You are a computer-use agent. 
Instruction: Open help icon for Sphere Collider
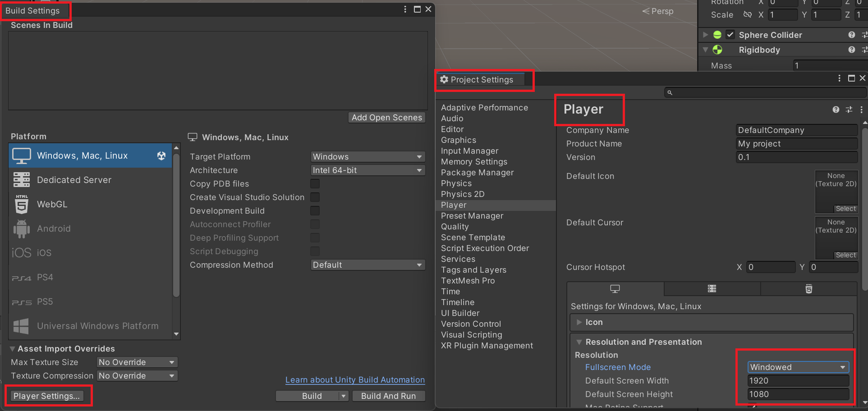851,35
